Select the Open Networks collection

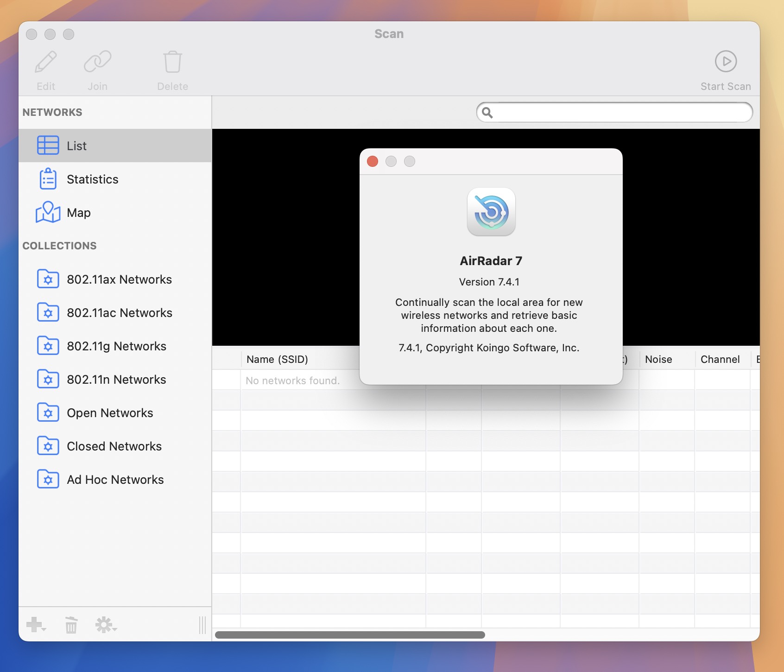pyautogui.click(x=115, y=413)
